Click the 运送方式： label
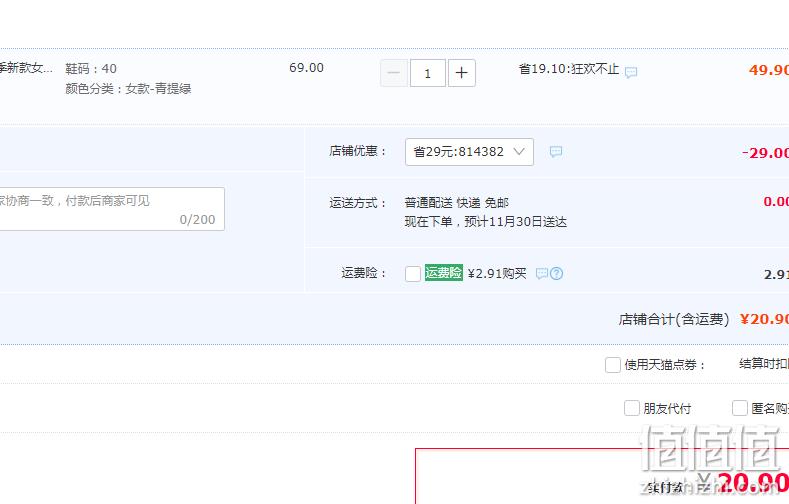 [x=358, y=203]
